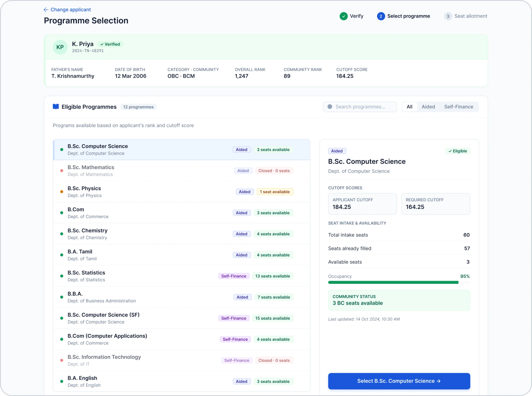Click the Eligible Programmes book icon
The image size is (532, 396).
(x=56, y=107)
